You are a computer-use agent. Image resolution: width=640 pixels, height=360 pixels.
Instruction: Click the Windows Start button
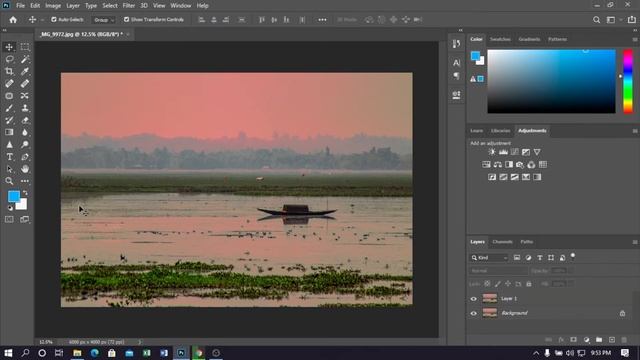point(8,353)
